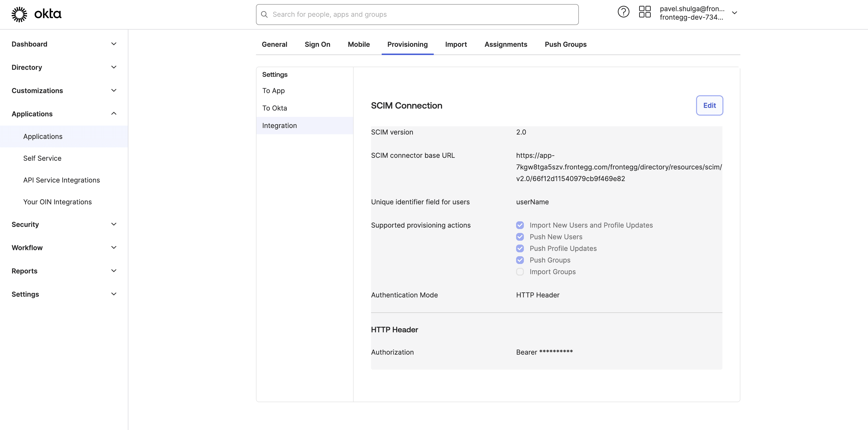Expand the Dashboard sidebar section
Screen dimensions: 868x430
click(64, 44)
